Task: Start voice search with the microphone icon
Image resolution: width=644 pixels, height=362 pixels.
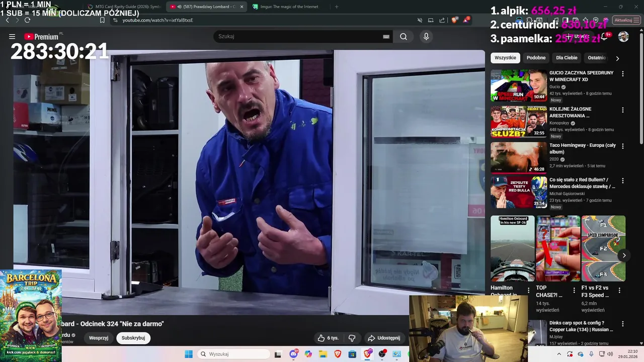Action: point(426,36)
